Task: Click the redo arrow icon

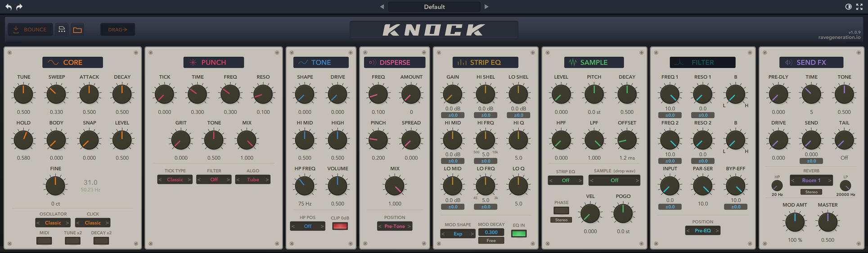Action: pos(19,7)
